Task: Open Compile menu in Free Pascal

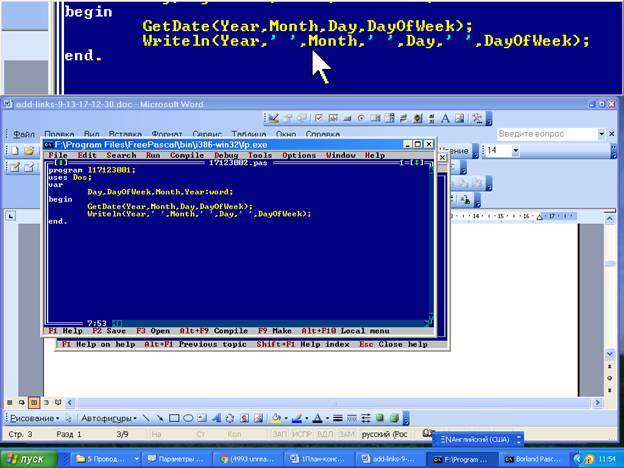Action: click(187, 155)
